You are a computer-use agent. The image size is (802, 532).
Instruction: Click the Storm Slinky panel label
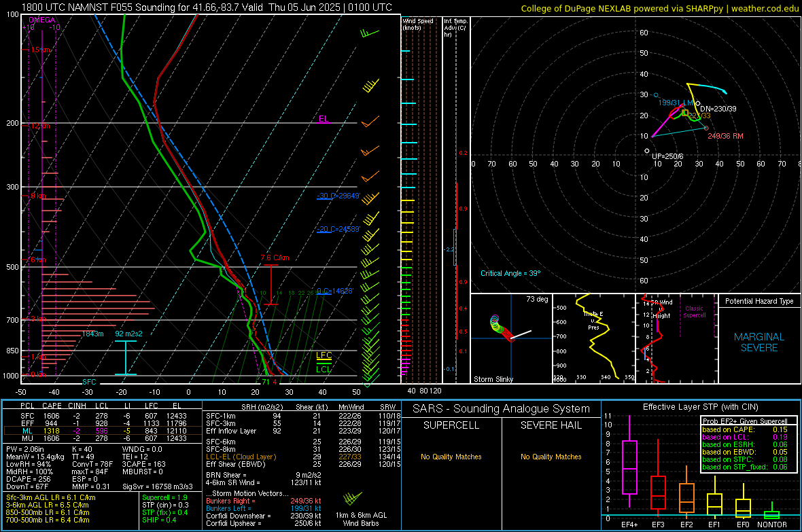coord(493,379)
